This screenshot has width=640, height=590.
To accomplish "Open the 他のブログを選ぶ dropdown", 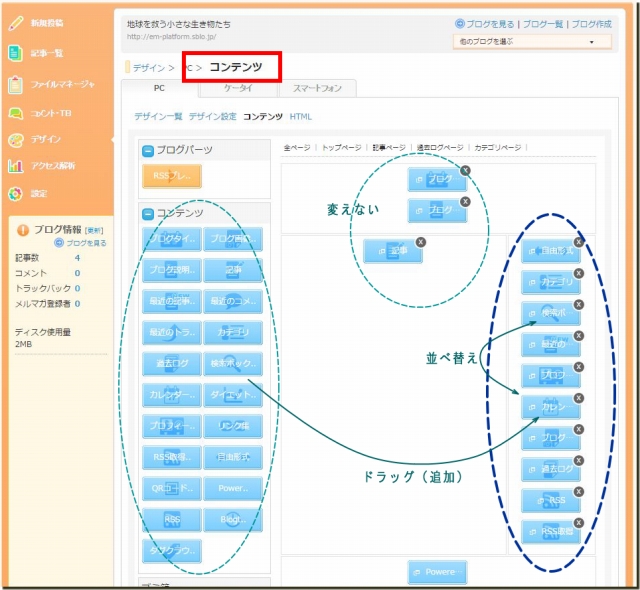I will 534,42.
